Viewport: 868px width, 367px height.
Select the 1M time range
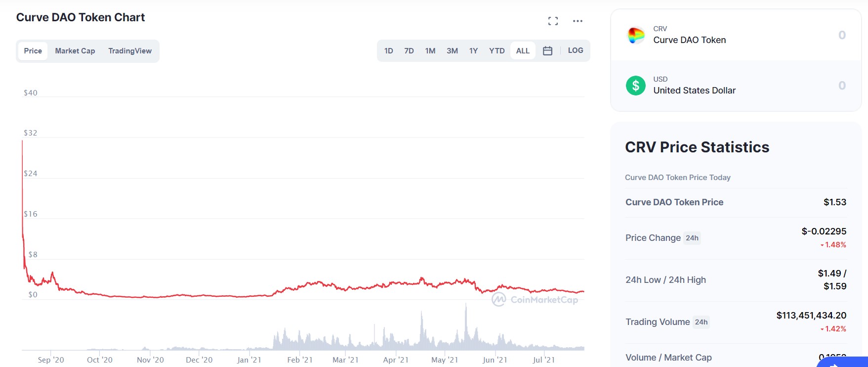[x=430, y=50]
